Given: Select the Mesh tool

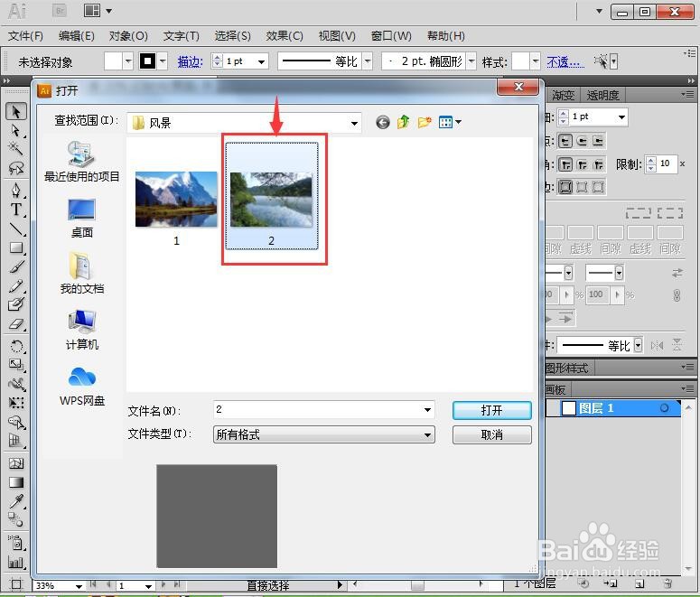Looking at the screenshot, I should 16,463.
